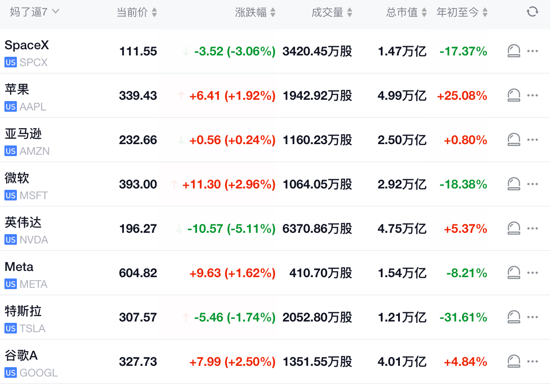The width and height of the screenshot is (553, 392).
Task: Click Meta's 604.82 current price
Action: [138, 273]
